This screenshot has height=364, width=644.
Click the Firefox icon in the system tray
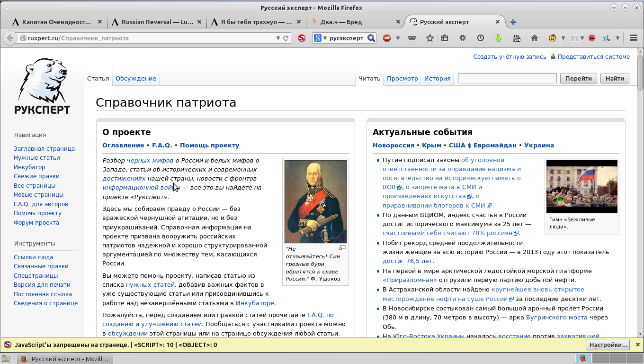(583, 358)
